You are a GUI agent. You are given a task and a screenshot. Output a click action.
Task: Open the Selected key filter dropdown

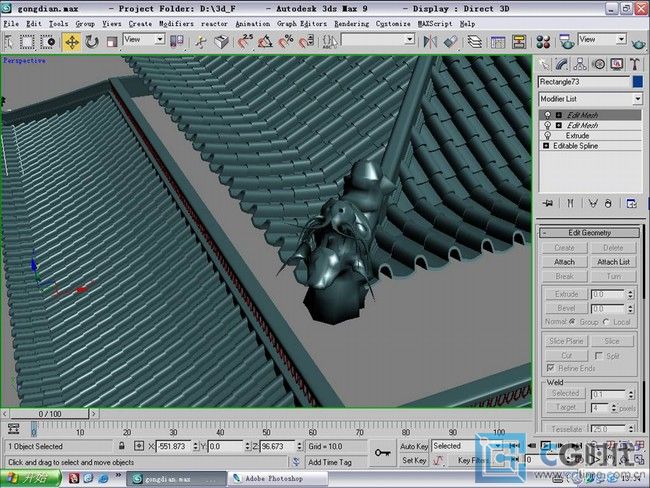point(466,446)
